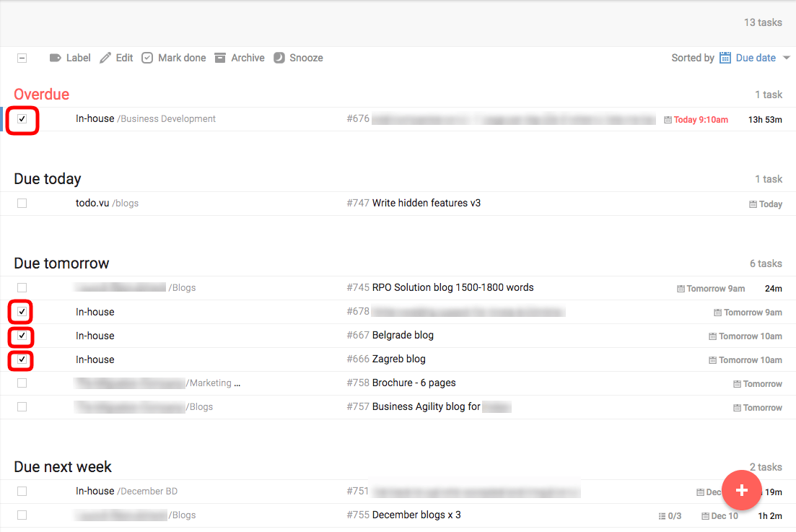
Task: Click the Edit pencil icon
Action: tap(105, 58)
